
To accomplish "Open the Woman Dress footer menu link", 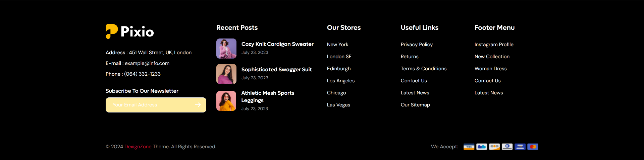I will [x=490, y=69].
